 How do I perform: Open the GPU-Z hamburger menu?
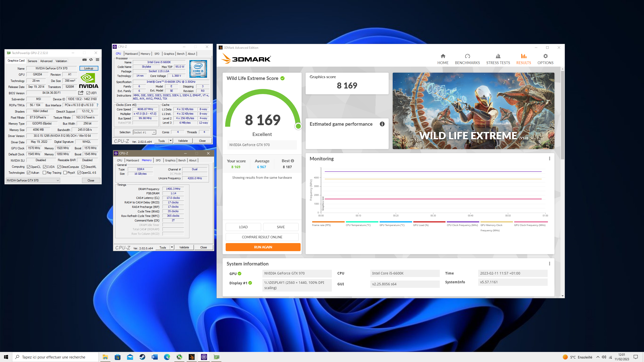pos(98,60)
